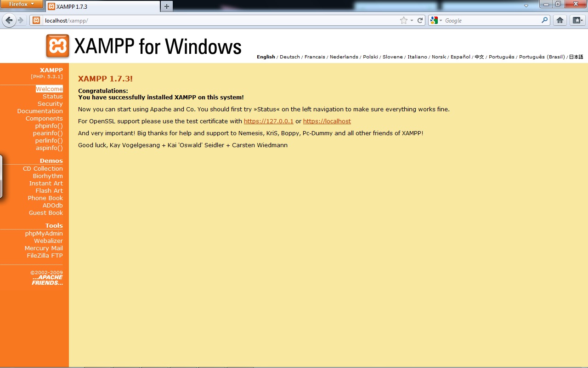This screenshot has width=588, height=368.
Task: Click the XAMPP orange logo
Action: (x=57, y=46)
